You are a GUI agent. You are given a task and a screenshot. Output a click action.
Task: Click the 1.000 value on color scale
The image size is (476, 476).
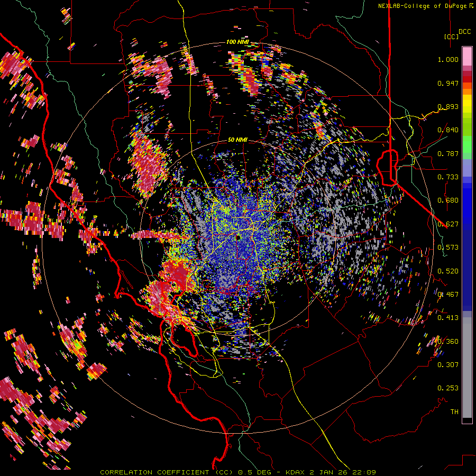point(448,59)
